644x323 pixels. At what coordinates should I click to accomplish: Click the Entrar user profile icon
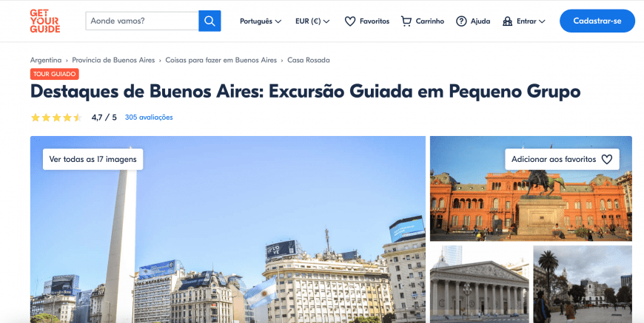pos(508,21)
